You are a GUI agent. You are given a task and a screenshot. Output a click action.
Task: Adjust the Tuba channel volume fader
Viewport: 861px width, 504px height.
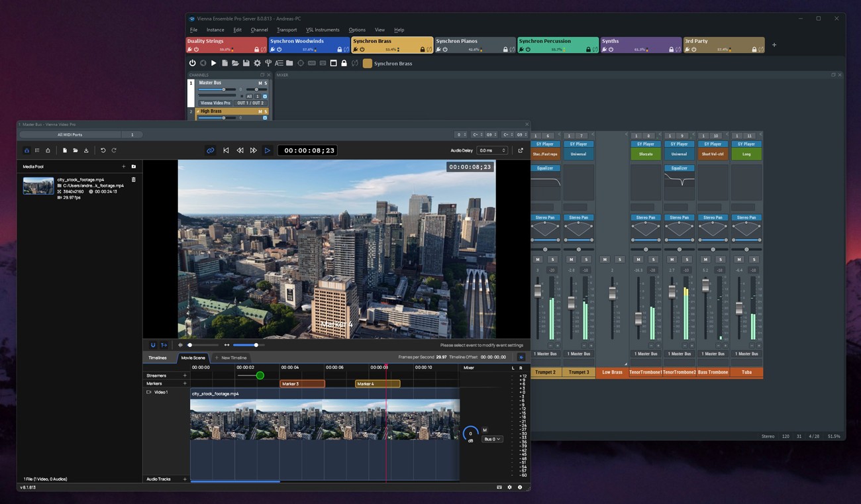pos(739,309)
